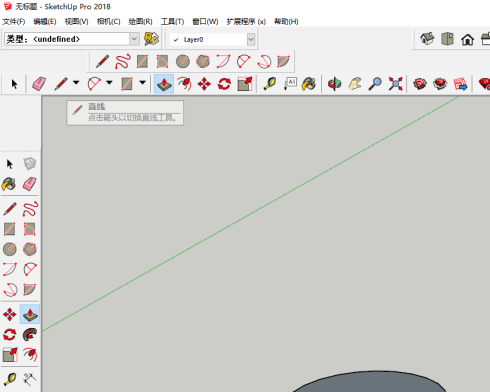The width and height of the screenshot is (490, 392).
Task: Pick the Follow Me tool in left toolbar
Action: (x=30, y=334)
